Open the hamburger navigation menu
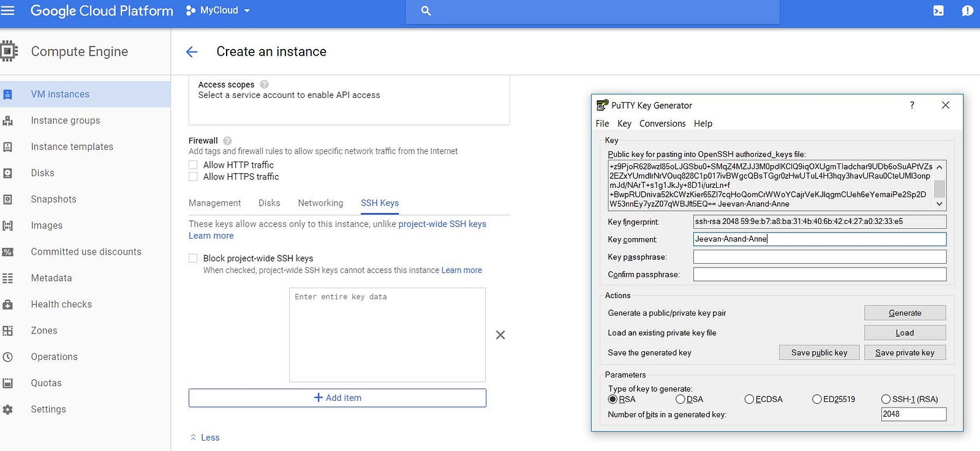This screenshot has width=980, height=451. click(x=7, y=10)
